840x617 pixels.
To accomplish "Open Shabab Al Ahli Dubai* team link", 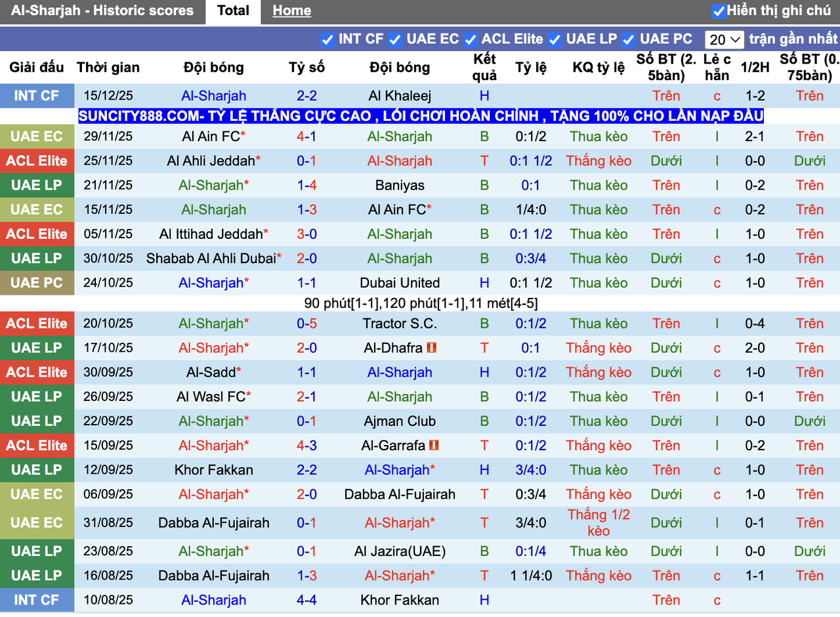I will 214,259.
